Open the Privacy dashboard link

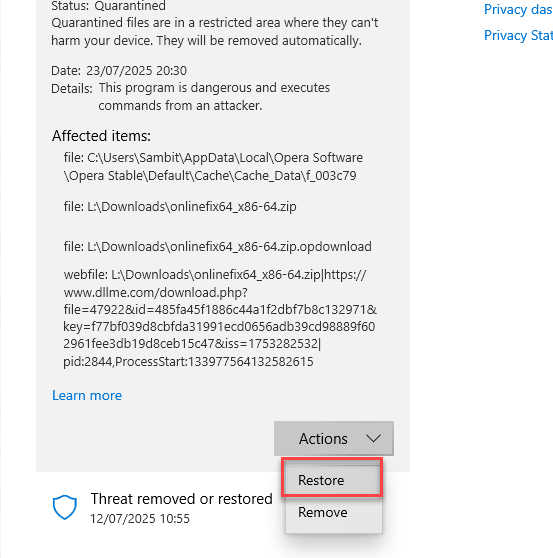pos(518,9)
